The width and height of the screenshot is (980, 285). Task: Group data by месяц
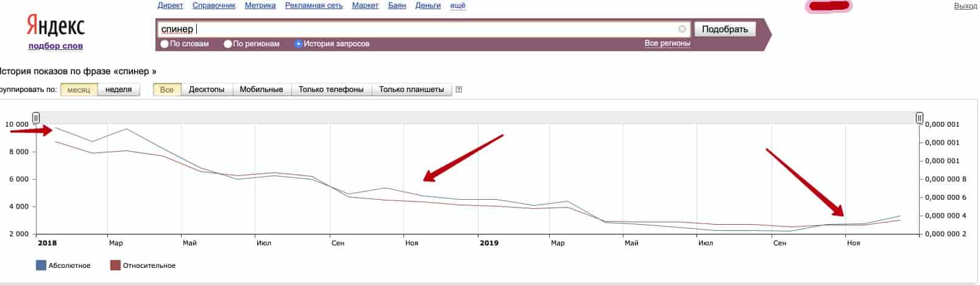[79, 90]
